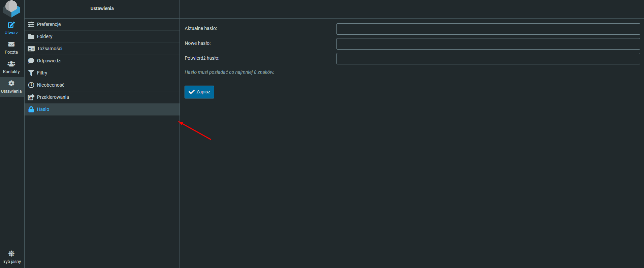
Task: Click the Aktualne hasło input field
Action: tap(488, 29)
